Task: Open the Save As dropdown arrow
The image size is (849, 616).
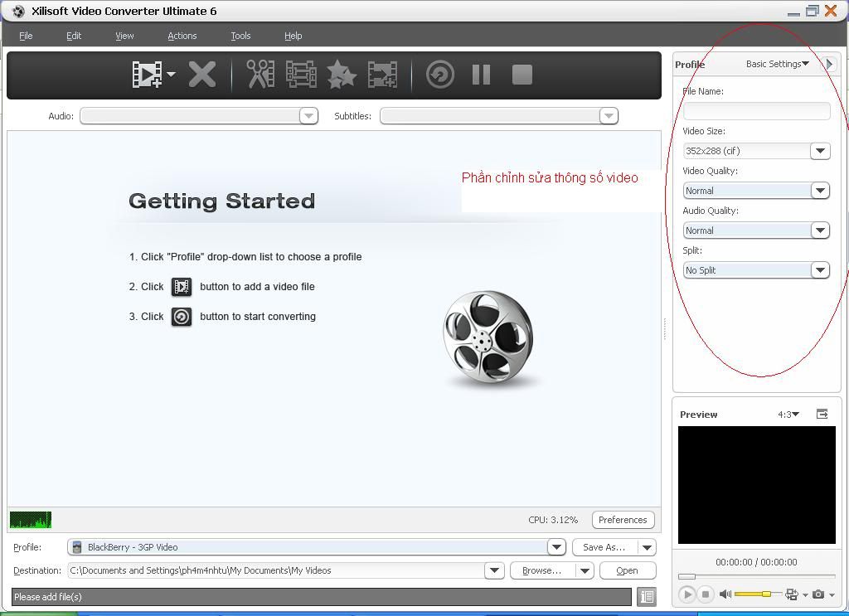Action: [x=647, y=547]
